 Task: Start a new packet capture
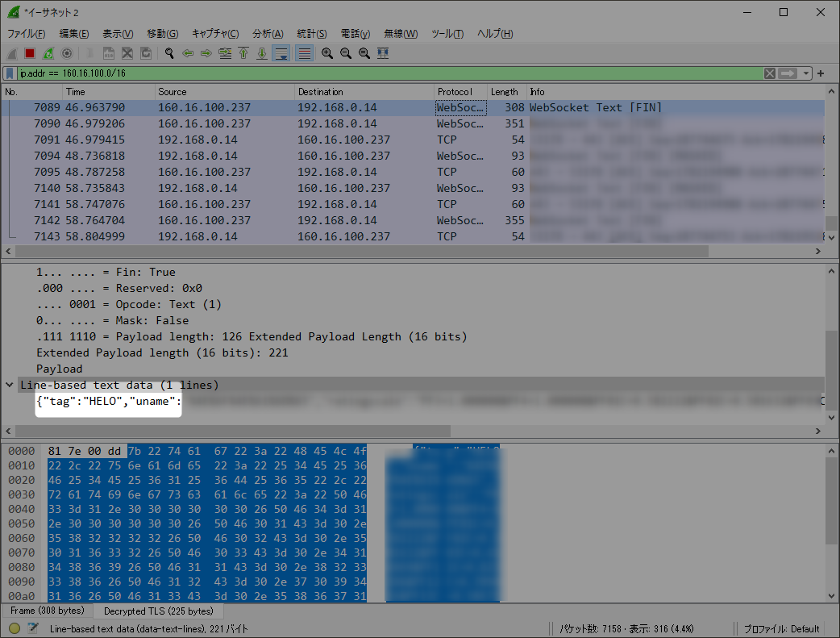click(12, 53)
